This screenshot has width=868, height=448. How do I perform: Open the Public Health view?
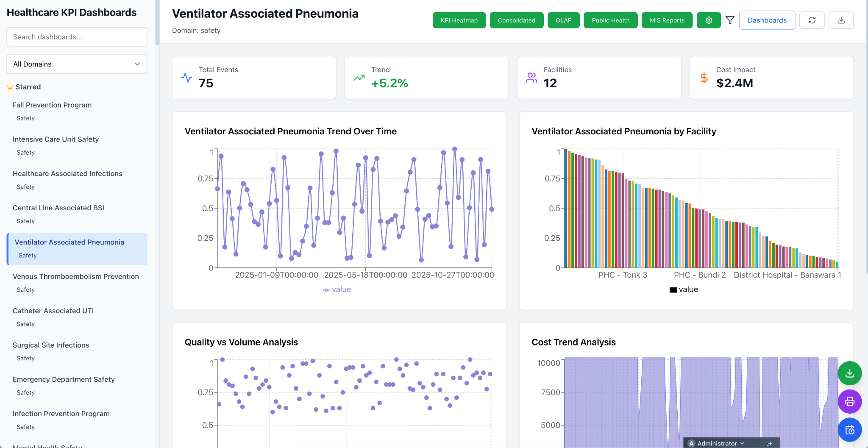tap(611, 20)
